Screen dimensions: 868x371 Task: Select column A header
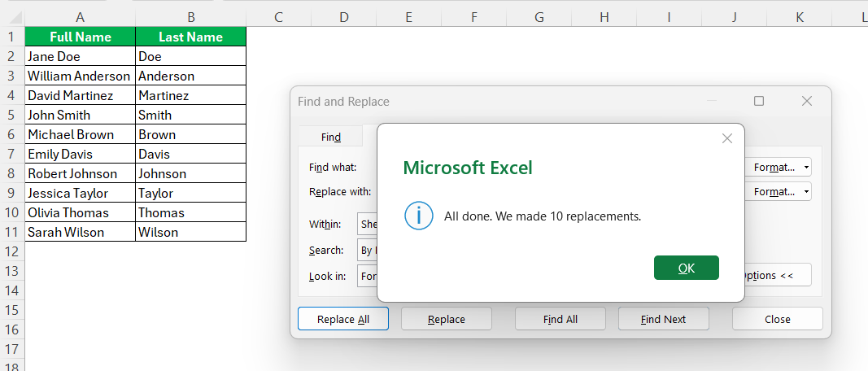(x=81, y=18)
